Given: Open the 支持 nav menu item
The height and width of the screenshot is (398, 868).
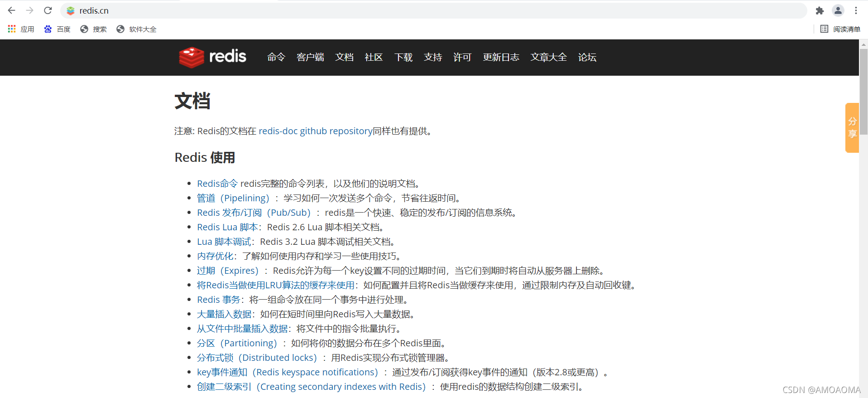Looking at the screenshot, I should point(433,57).
